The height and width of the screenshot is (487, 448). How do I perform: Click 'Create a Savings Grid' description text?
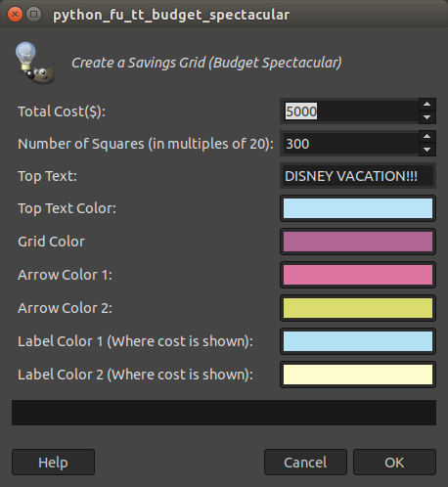[x=206, y=63]
